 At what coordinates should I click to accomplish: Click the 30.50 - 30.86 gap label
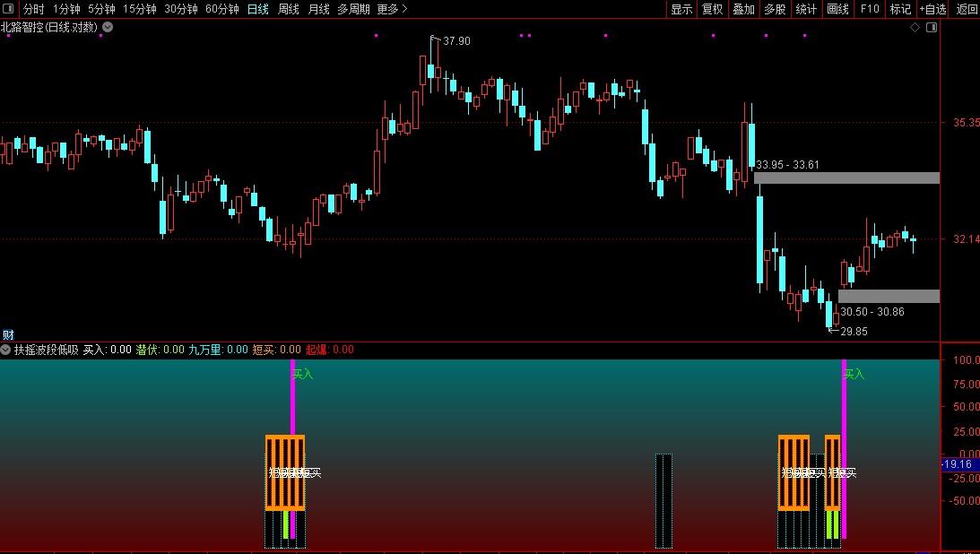coord(872,312)
